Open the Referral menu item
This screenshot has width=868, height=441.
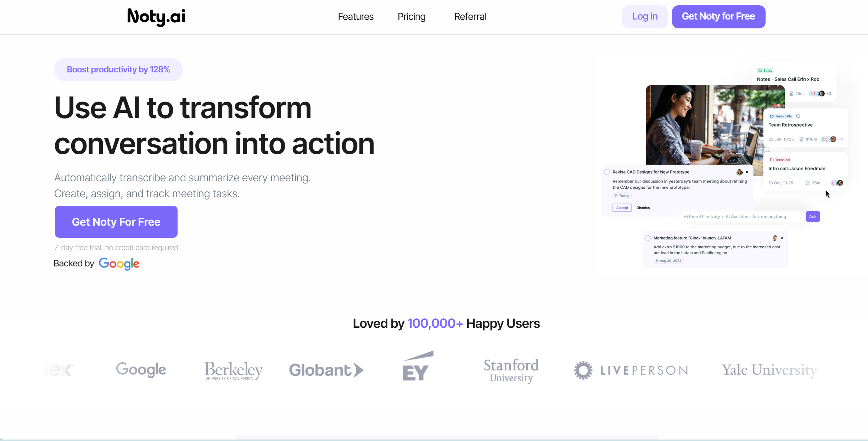pyautogui.click(x=470, y=17)
